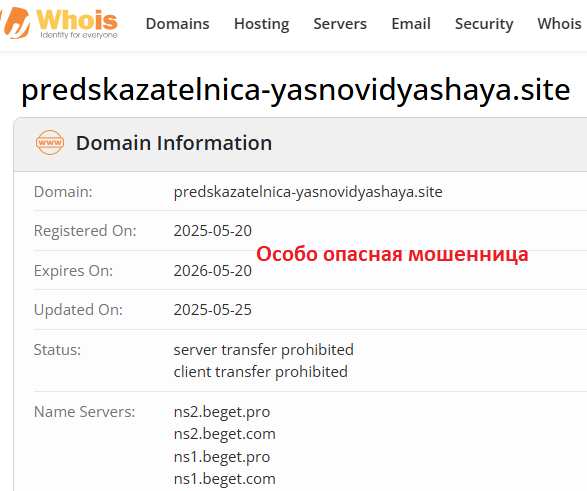The width and height of the screenshot is (587, 491).
Task: Open the Whois menu item
Action: [559, 24]
